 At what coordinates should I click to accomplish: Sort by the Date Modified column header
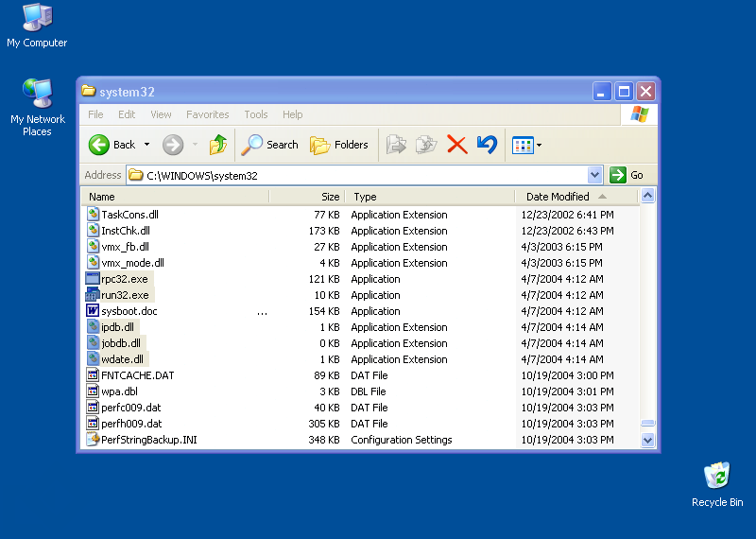tap(576, 197)
